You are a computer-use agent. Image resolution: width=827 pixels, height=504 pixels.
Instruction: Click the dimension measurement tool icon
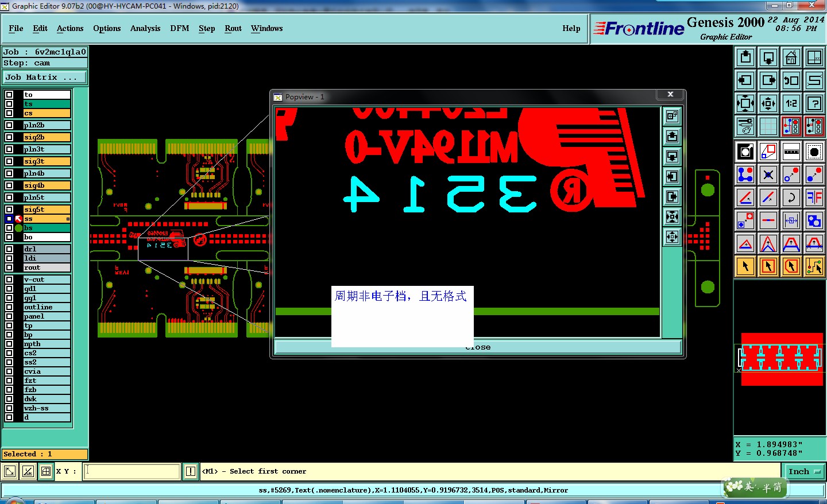pyautogui.click(x=791, y=220)
